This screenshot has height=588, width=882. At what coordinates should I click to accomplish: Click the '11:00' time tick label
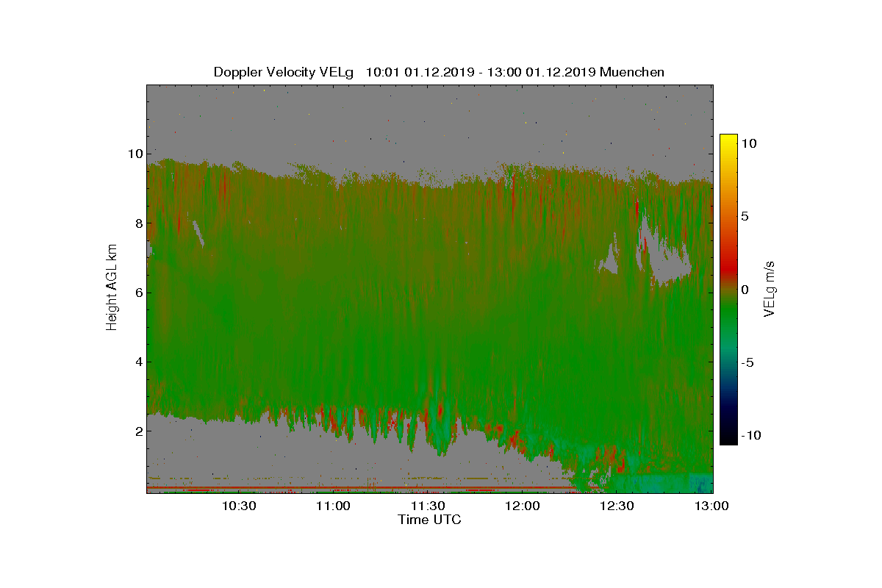coord(334,506)
